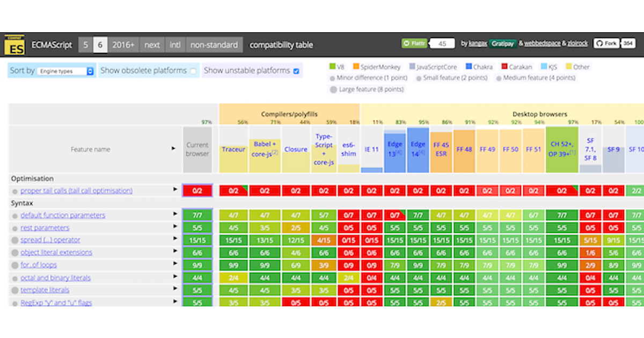This screenshot has height=338, width=644.
Task: Switch to the 2016+ tab
Action: tap(123, 45)
